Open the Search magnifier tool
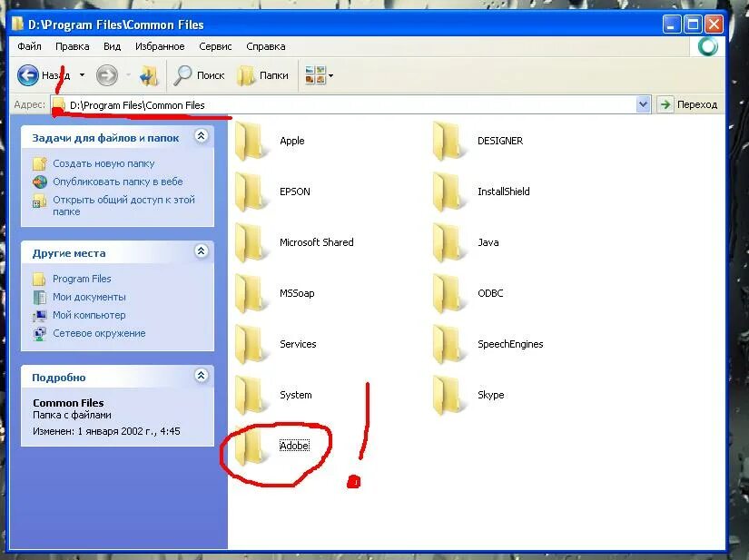Viewport: 749px width, 560px height. click(x=182, y=75)
